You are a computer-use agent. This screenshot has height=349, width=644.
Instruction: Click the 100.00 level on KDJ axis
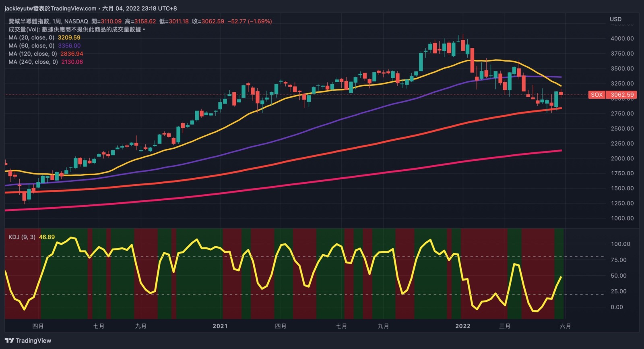[x=620, y=244]
